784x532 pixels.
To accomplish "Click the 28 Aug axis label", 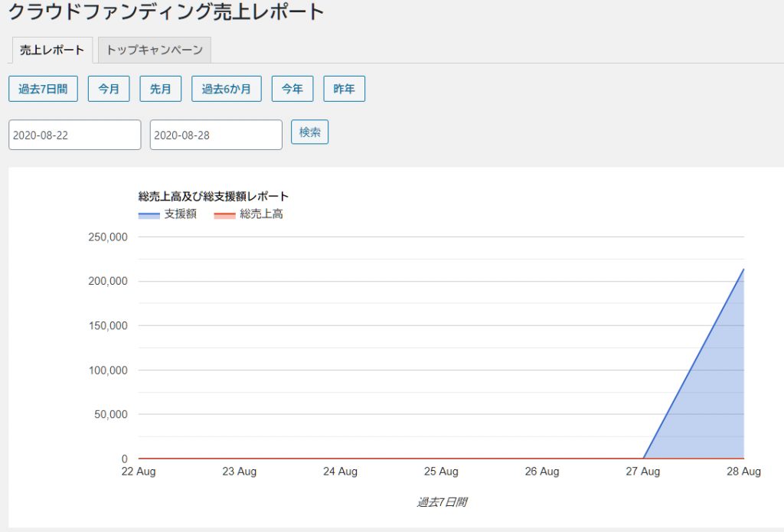I will [x=744, y=472].
